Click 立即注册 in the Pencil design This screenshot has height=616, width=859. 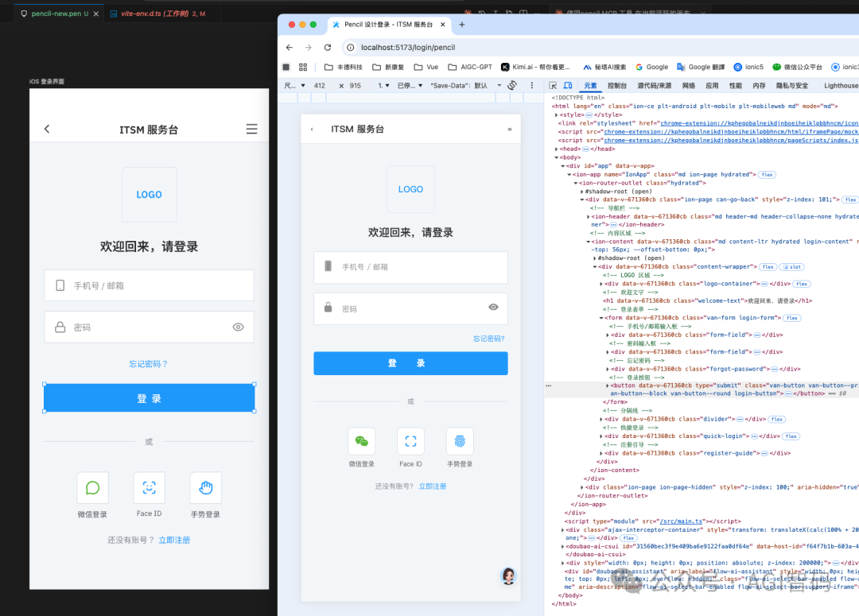point(174,540)
